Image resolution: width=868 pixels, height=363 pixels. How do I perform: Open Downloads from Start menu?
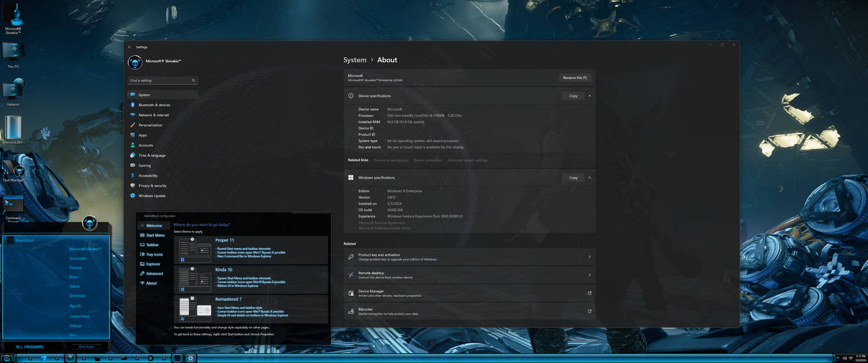click(x=77, y=296)
